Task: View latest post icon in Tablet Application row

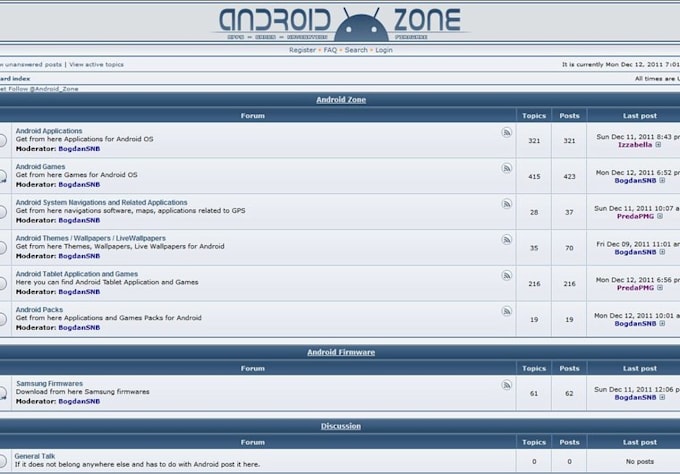Action: coord(660,288)
